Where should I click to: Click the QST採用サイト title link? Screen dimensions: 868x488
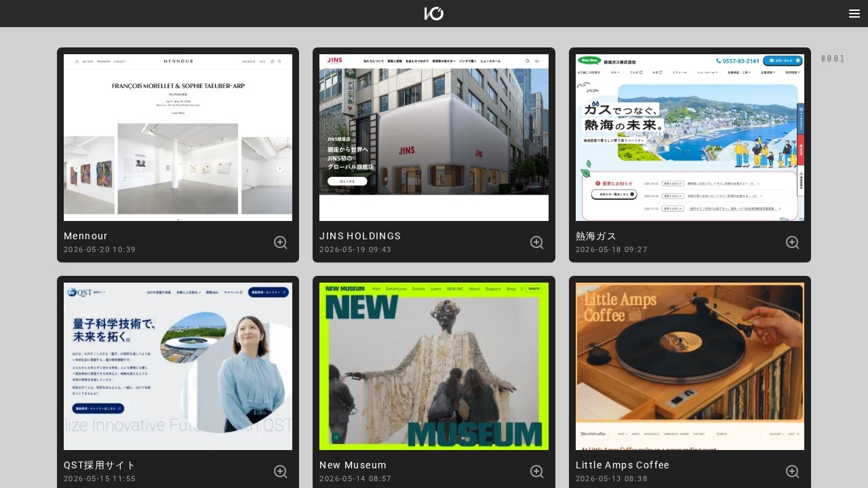click(x=100, y=465)
